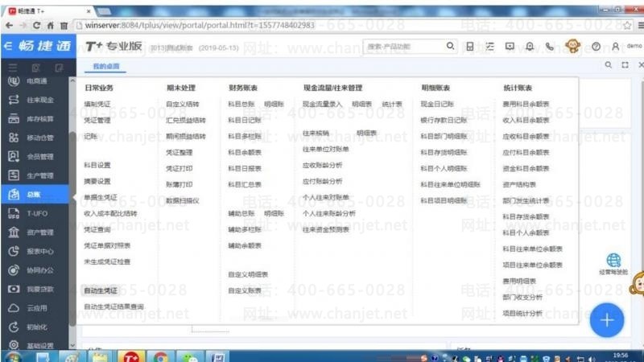This screenshot has width=644, height=362.
Task: Open 辅助余额表 link
Action: tap(245, 245)
